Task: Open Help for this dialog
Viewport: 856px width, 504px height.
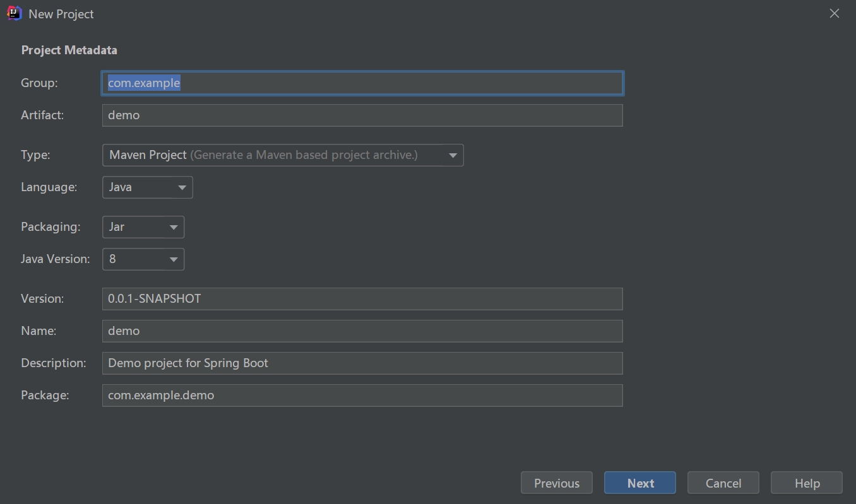Action: [x=806, y=483]
